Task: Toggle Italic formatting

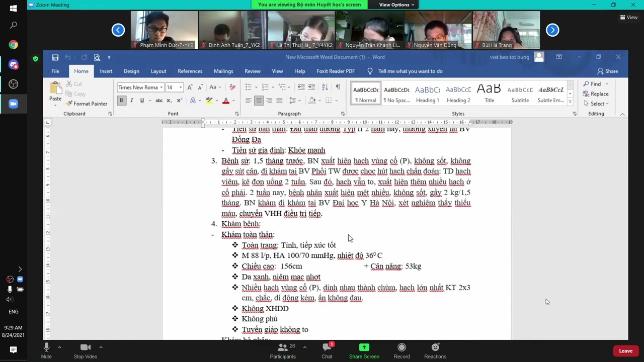Action: 132,101
